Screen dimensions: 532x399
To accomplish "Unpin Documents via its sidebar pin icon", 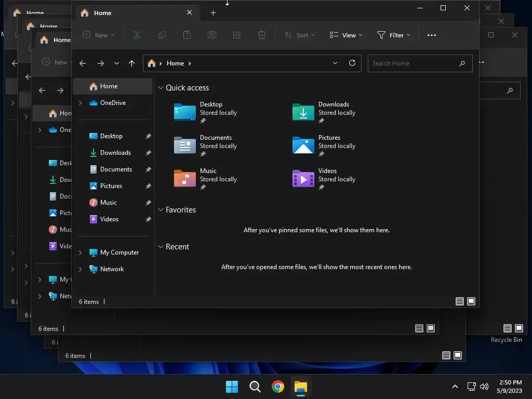I will 148,169.
